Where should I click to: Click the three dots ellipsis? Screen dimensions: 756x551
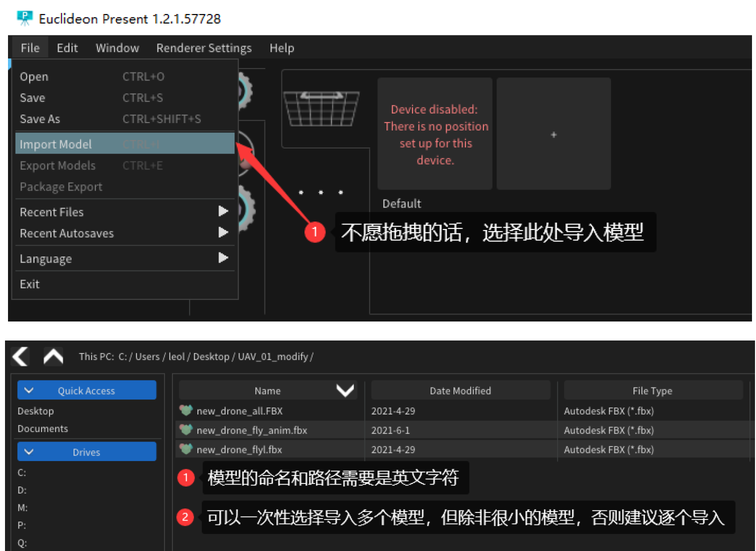pos(320,192)
